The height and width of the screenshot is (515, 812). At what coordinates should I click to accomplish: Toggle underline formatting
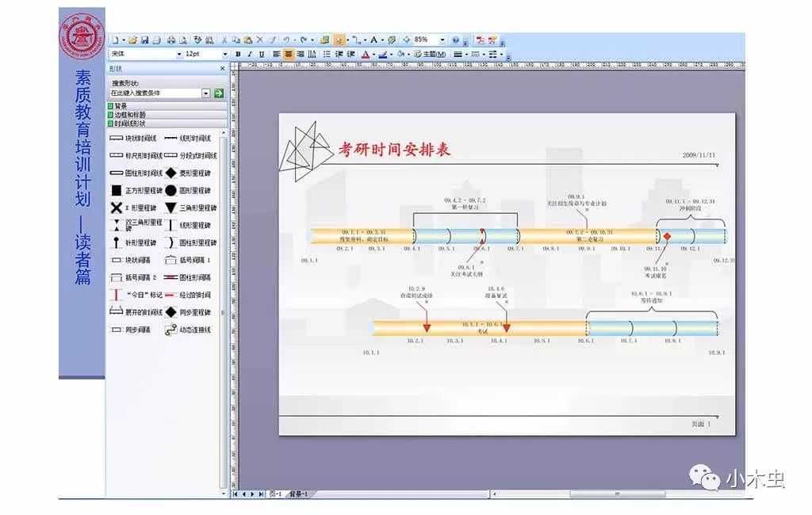[261, 55]
